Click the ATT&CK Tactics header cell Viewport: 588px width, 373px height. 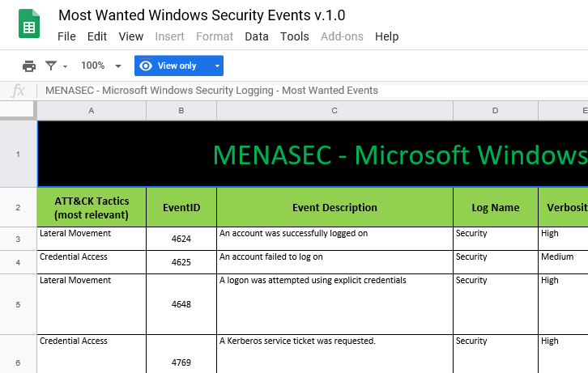pos(92,207)
